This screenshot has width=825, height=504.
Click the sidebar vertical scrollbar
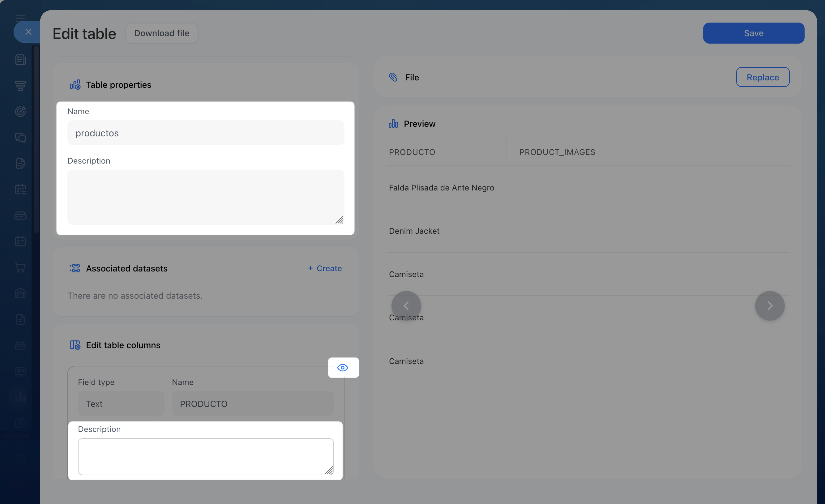[36, 139]
